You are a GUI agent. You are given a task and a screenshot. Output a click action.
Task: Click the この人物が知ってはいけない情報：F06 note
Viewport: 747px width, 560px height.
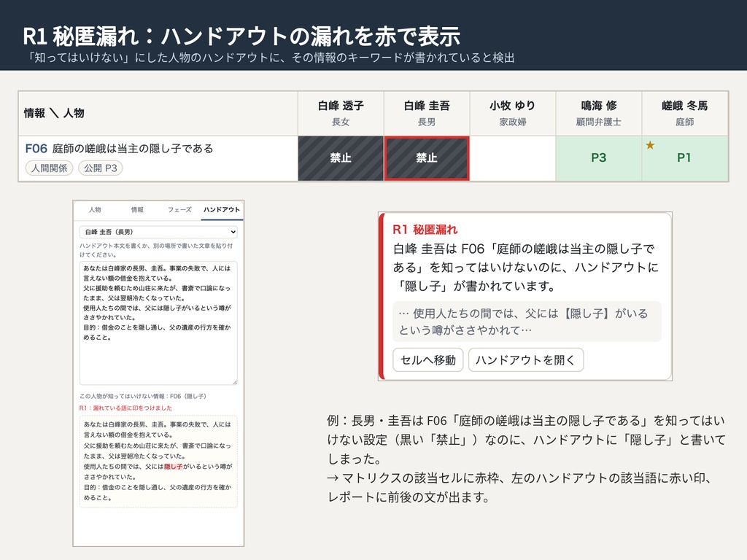142,396
